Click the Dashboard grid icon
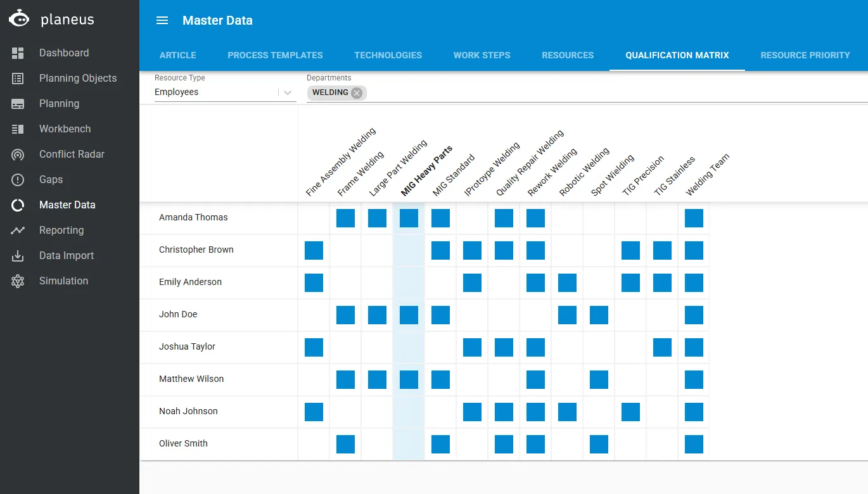The width and height of the screenshot is (868, 494). click(18, 53)
